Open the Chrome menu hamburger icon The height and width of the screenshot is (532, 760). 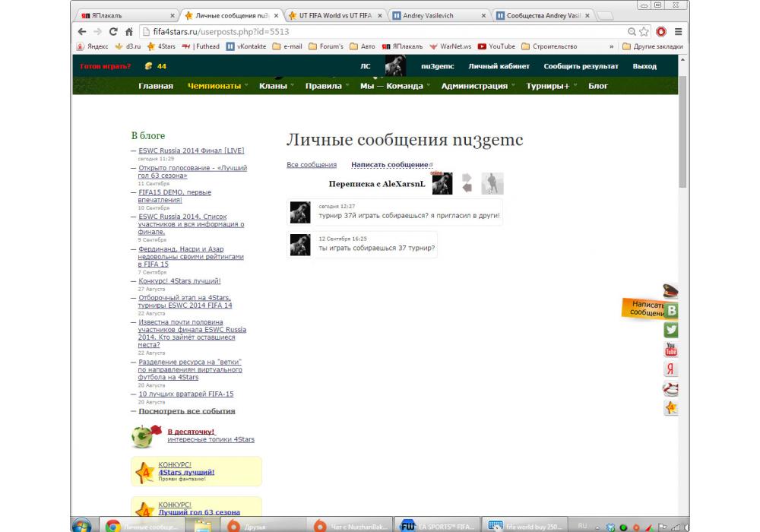tap(678, 32)
